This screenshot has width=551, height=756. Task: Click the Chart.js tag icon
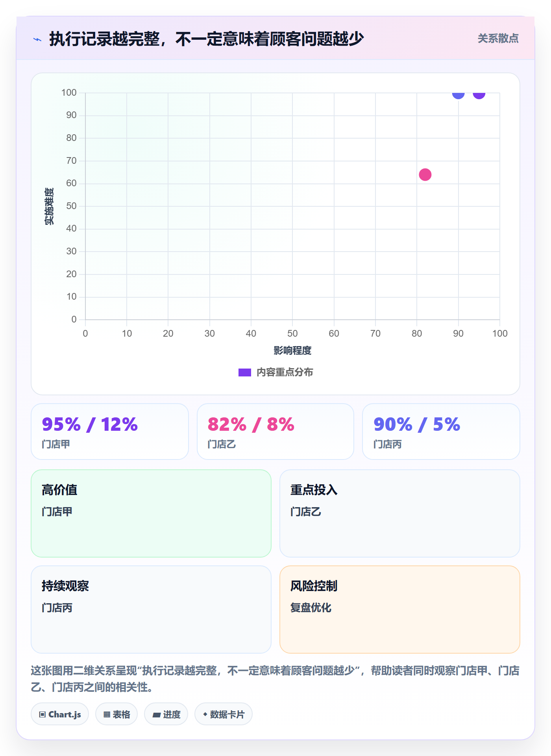pyautogui.click(x=43, y=715)
